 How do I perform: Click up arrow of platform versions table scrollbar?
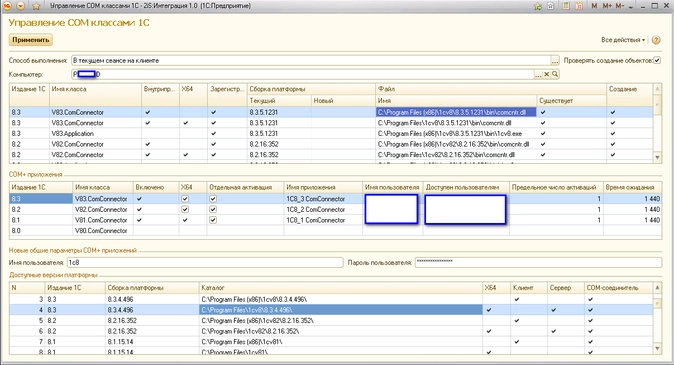[x=657, y=288]
